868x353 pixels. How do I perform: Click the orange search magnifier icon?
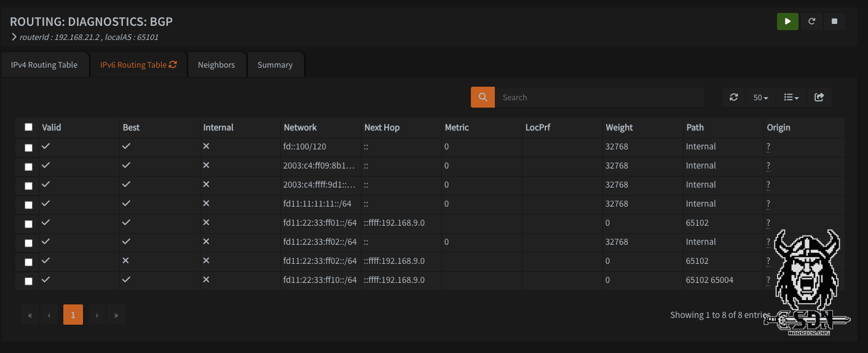click(483, 97)
